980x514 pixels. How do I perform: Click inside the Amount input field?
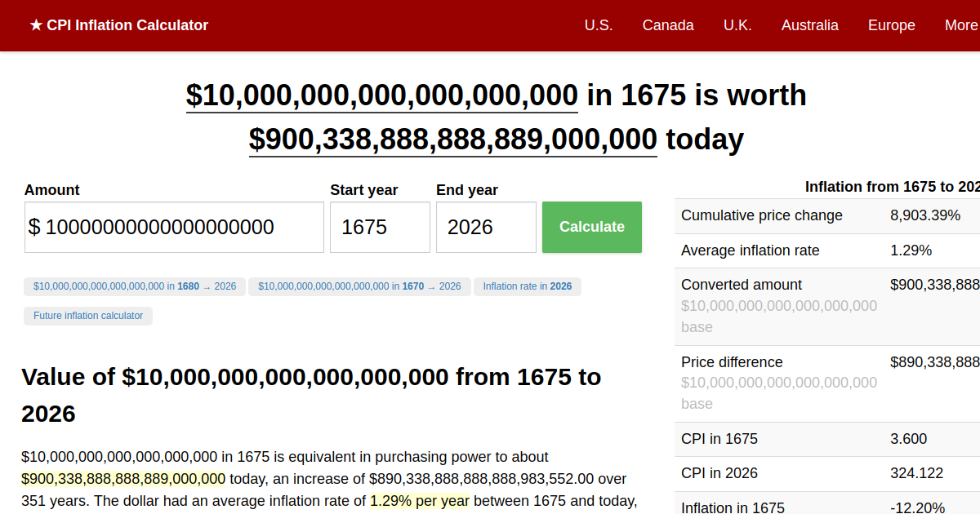click(173, 227)
